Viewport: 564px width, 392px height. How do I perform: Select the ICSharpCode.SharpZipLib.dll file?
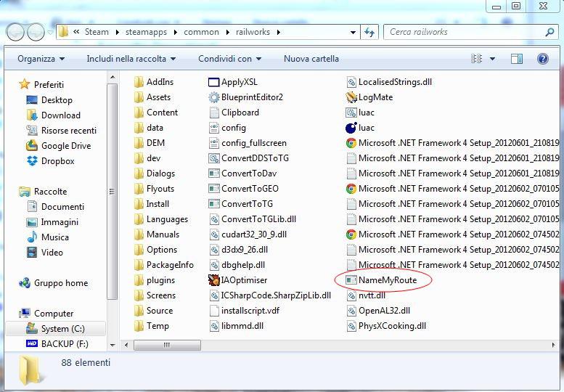pos(270,295)
